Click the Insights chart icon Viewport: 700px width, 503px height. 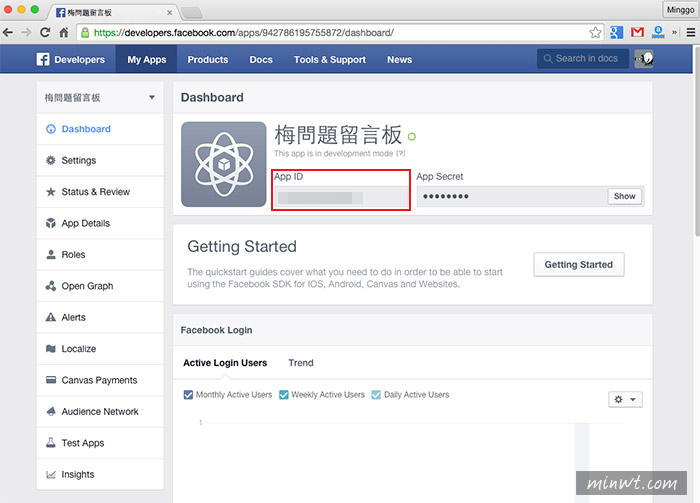pyautogui.click(x=51, y=474)
